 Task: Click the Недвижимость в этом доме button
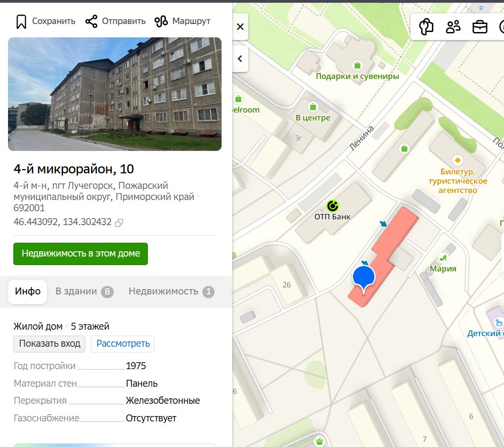point(81,254)
